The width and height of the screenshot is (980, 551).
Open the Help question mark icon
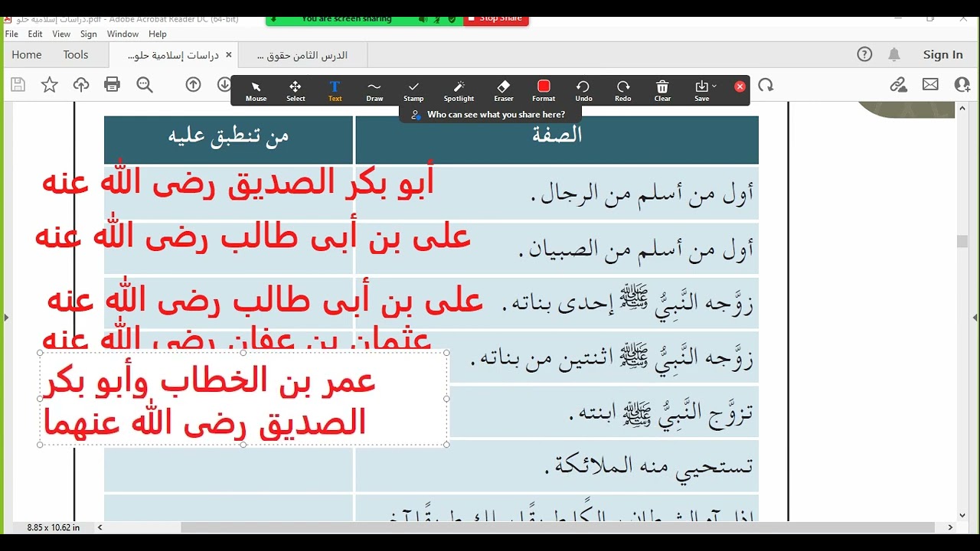point(864,54)
